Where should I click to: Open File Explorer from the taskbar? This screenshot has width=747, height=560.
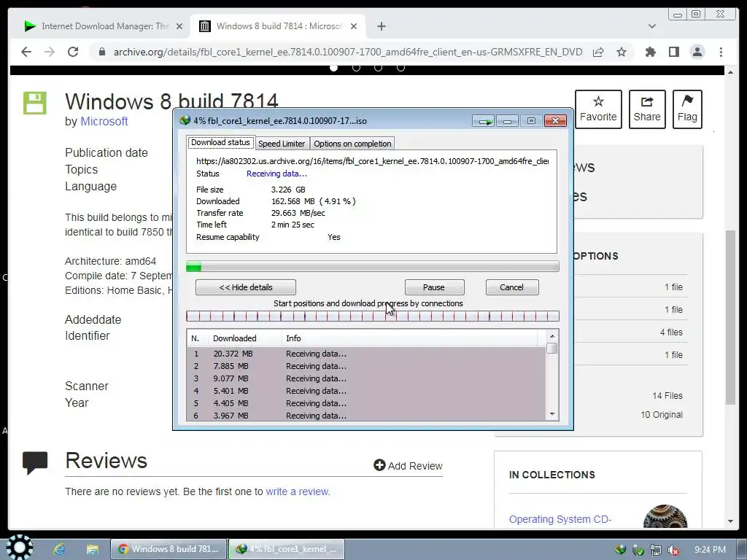point(93,549)
